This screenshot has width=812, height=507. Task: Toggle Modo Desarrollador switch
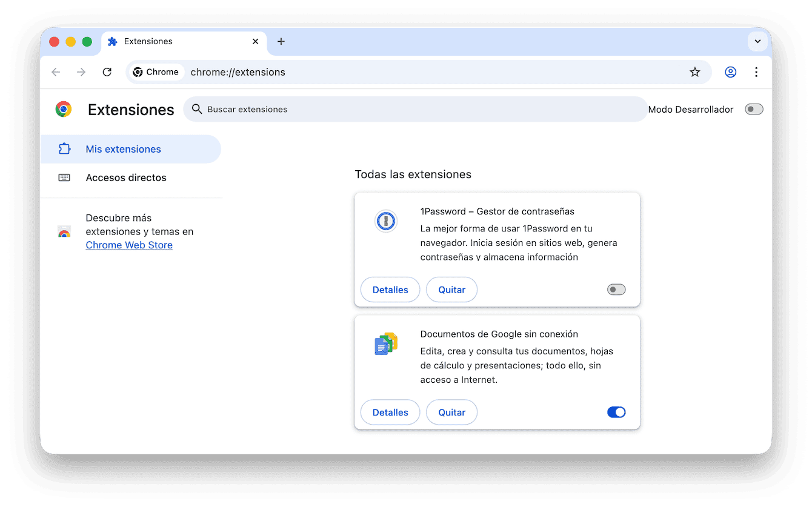coord(754,110)
